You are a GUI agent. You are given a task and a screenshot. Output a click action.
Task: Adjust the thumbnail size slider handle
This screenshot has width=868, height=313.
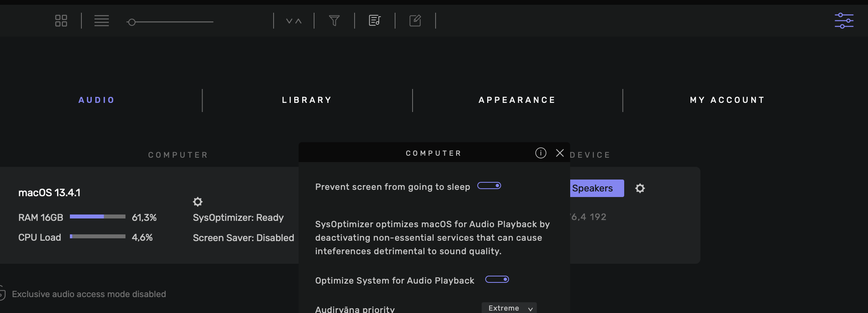(x=132, y=22)
